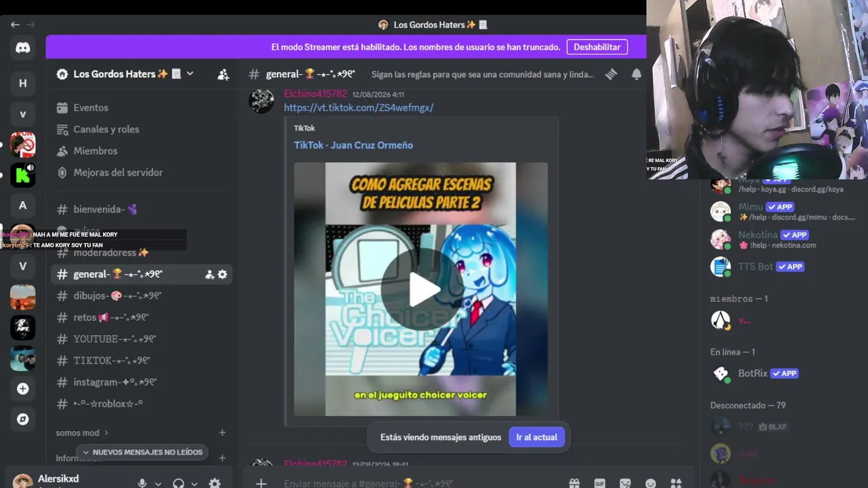
Task: Open audio output options chevron
Action: point(194,484)
